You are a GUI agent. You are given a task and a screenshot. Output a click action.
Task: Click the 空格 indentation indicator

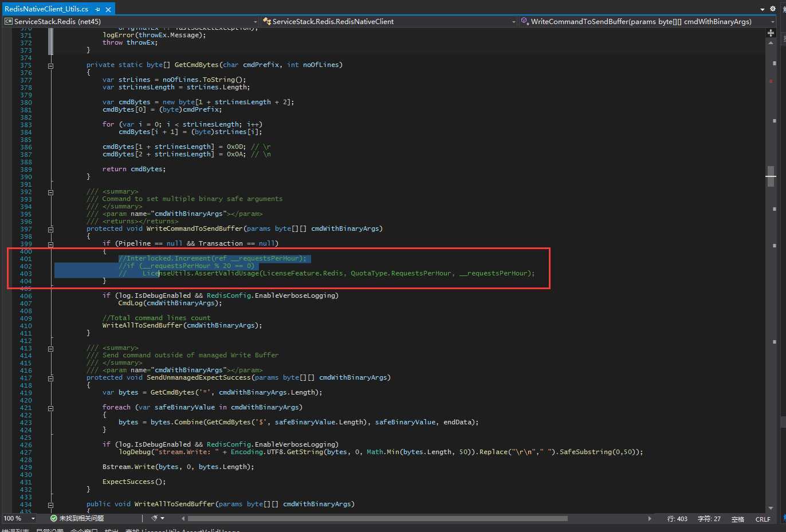point(738,519)
